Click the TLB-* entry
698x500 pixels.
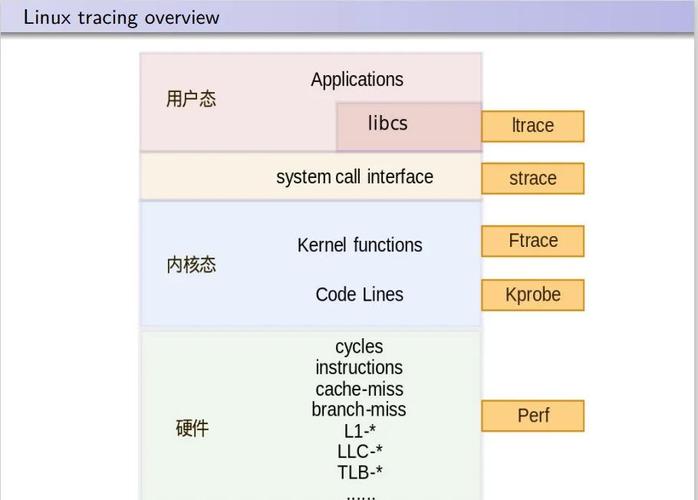pos(360,472)
